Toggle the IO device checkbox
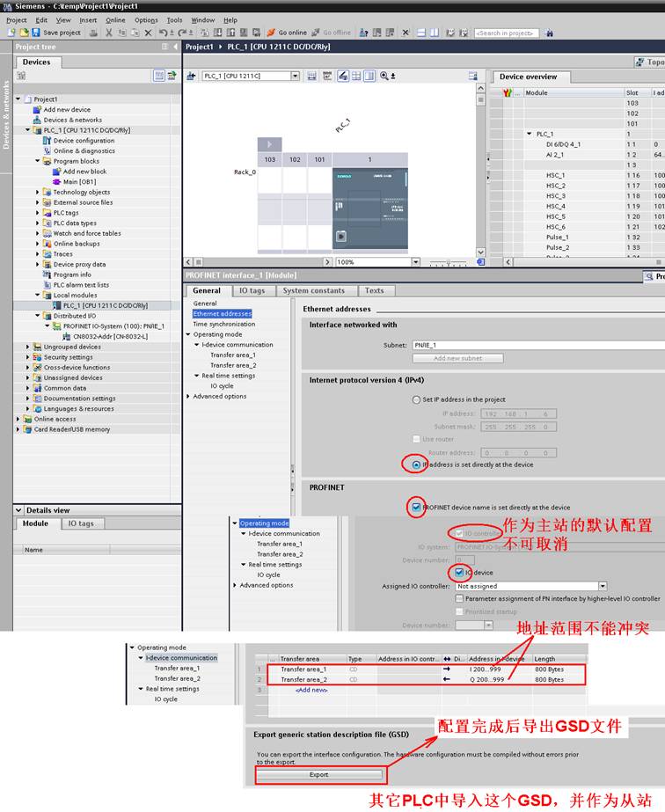 coord(459,573)
